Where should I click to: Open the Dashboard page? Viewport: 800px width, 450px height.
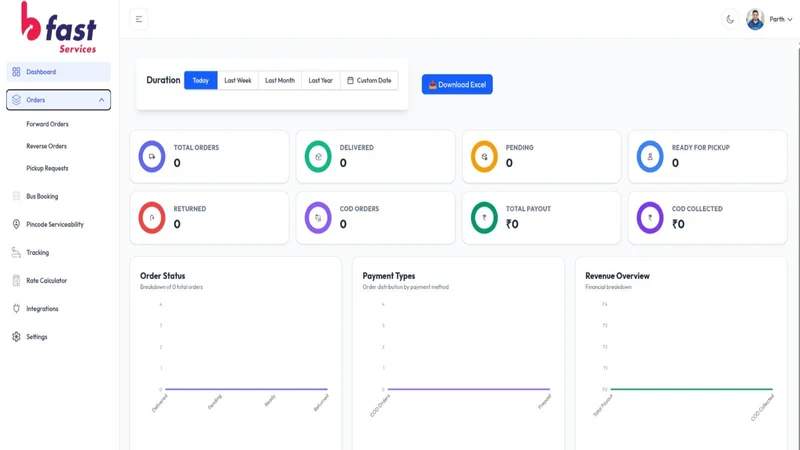[x=59, y=72]
